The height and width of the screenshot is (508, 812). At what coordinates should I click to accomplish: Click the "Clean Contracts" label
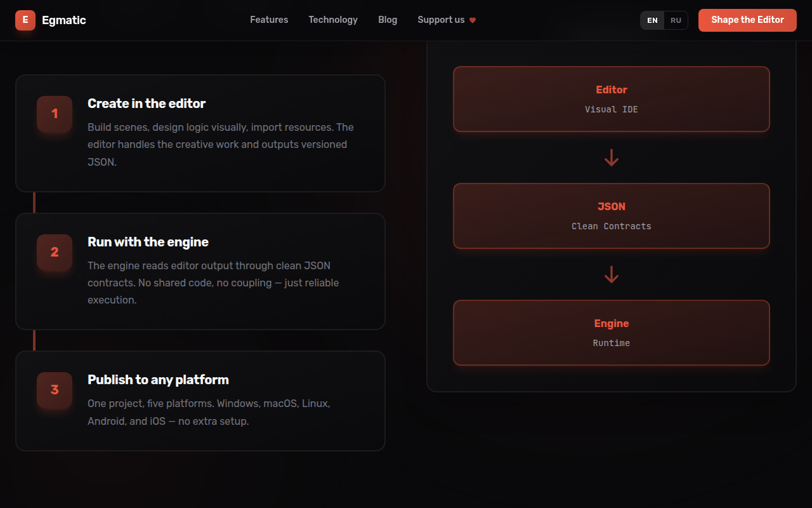pyautogui.click(x=612, y=226)
